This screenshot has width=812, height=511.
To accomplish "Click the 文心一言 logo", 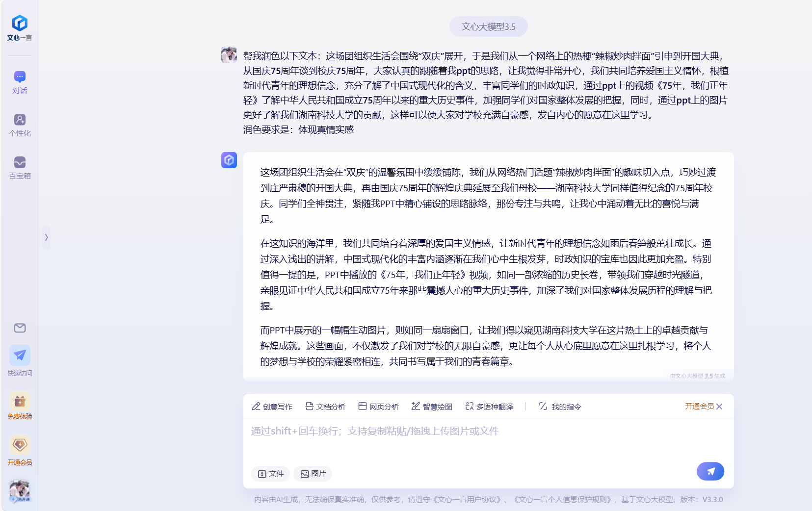I will click(x=20, y=28).
